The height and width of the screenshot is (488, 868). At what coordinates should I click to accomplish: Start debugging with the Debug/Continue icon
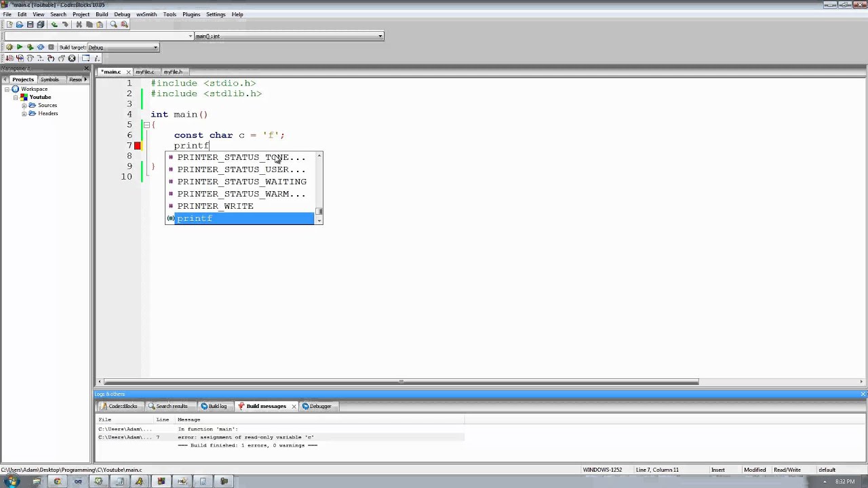9,58
